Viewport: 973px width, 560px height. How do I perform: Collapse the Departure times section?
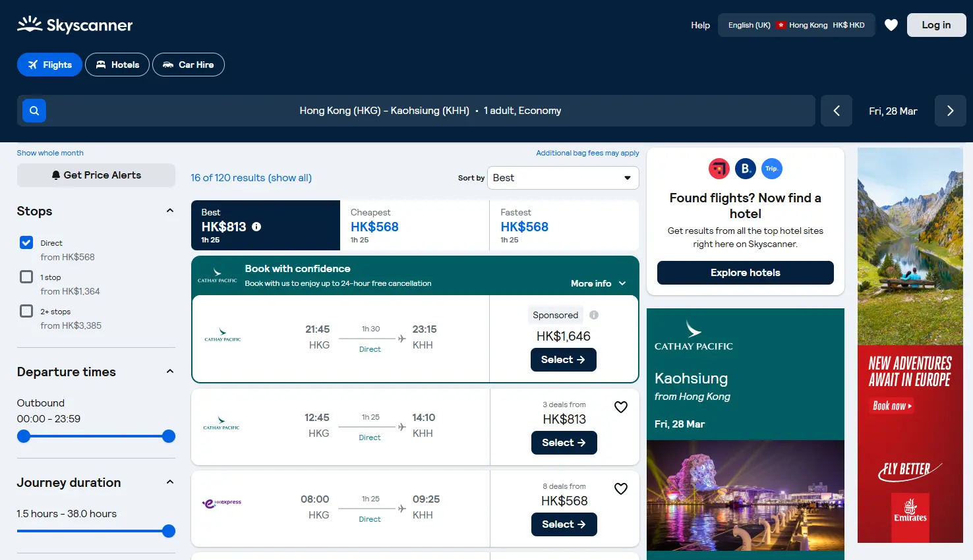[170, 372]
